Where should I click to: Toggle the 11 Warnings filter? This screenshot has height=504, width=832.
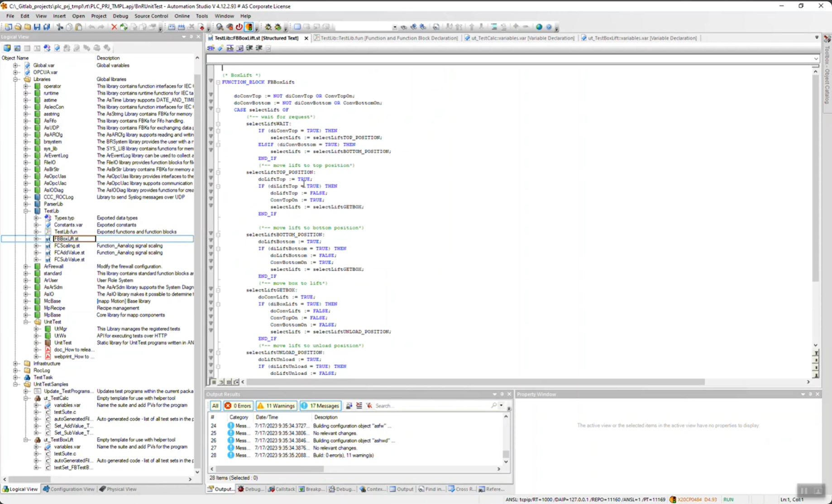pyautogui.click(x=276, y=406)
